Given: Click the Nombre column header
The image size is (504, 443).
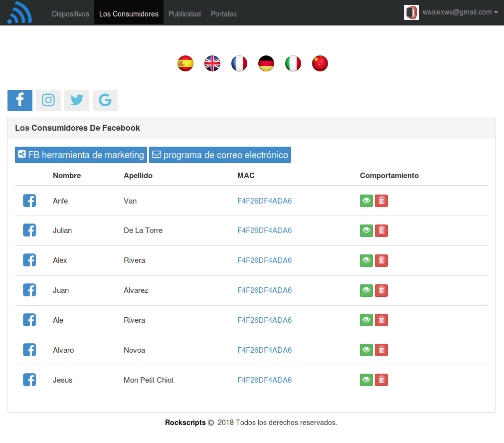Looking at the screenshot, I should (67, 176).
